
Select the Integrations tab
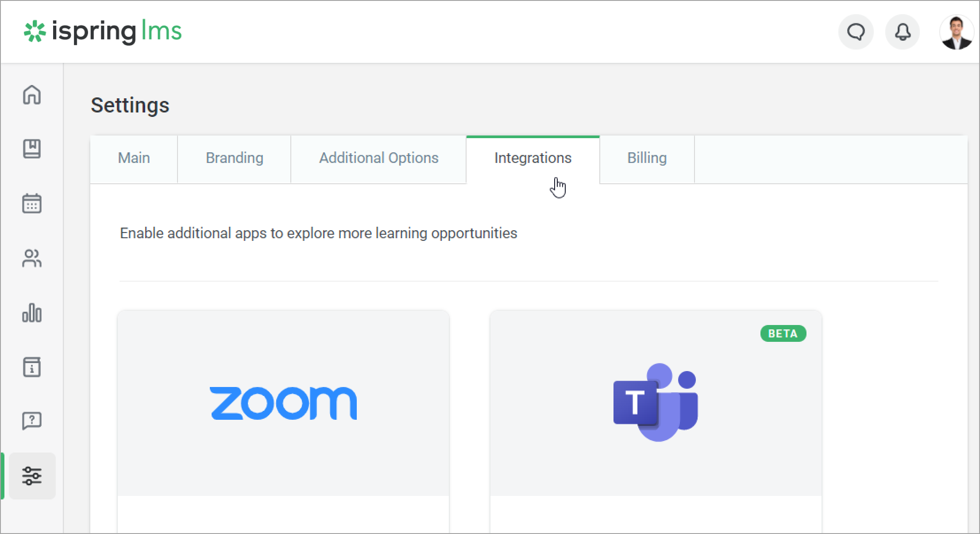532,158
